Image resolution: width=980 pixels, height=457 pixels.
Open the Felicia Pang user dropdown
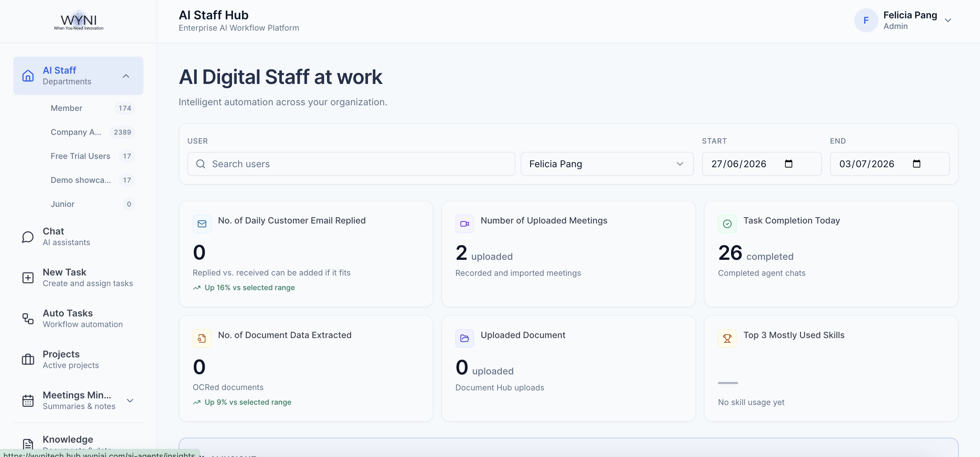pyautogui.click(x=607, y=164)
